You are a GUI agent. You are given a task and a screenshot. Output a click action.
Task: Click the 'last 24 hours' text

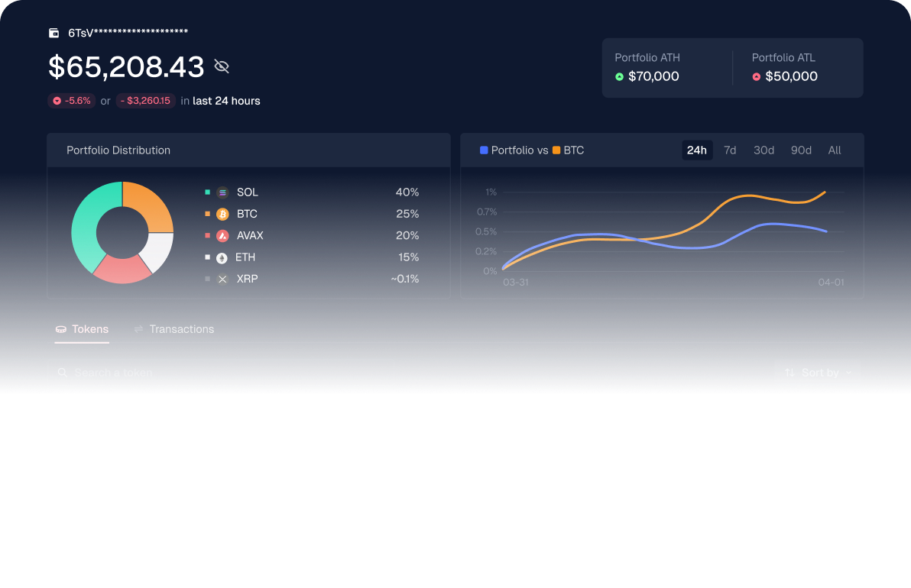(226, 101)
